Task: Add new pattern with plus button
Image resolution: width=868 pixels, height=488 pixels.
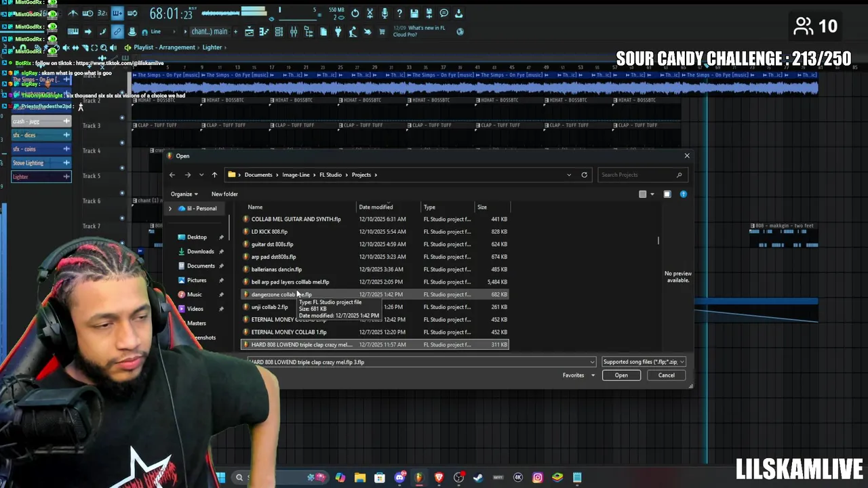Action: [x=235, y=31]
